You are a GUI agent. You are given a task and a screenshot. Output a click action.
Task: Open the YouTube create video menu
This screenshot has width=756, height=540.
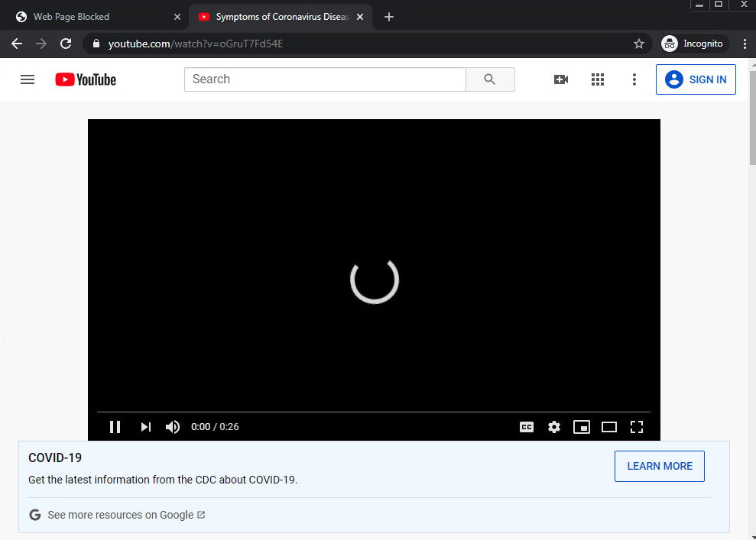560,79
